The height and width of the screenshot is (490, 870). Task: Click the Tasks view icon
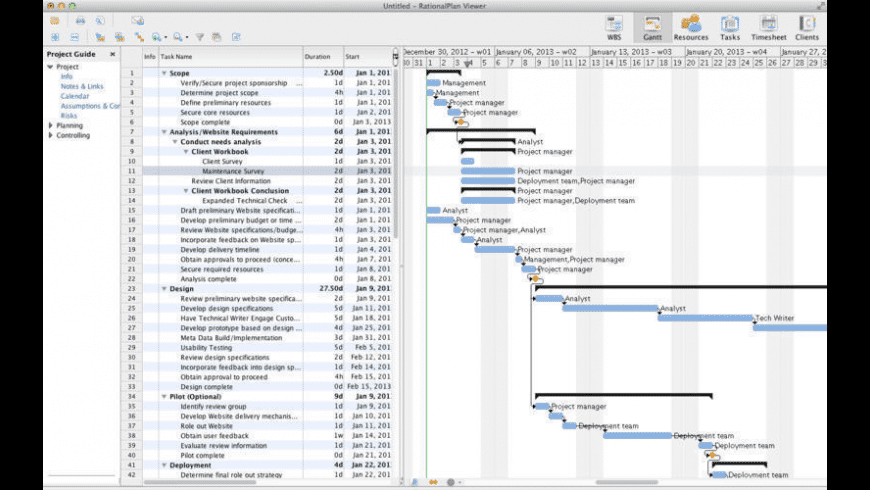(729, 26)
